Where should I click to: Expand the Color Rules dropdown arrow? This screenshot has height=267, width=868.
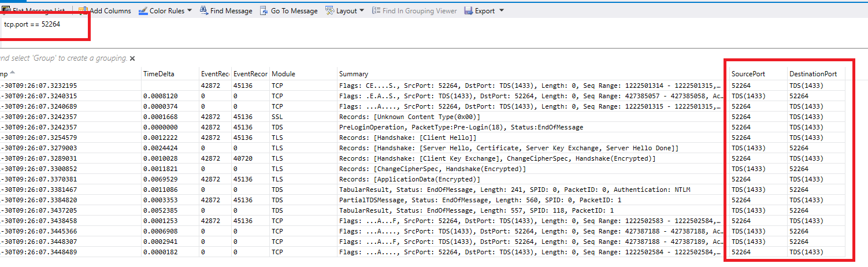pyautogui.click(x=190, y=10)
